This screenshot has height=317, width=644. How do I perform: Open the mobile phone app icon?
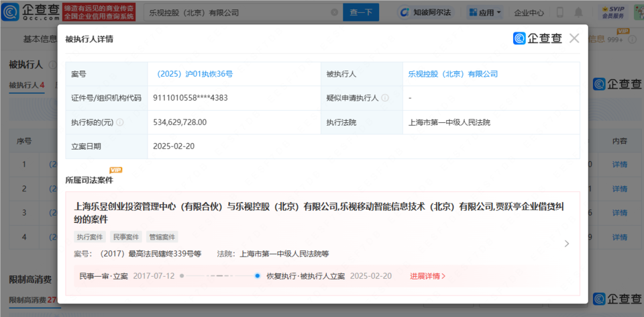point(559,12)
